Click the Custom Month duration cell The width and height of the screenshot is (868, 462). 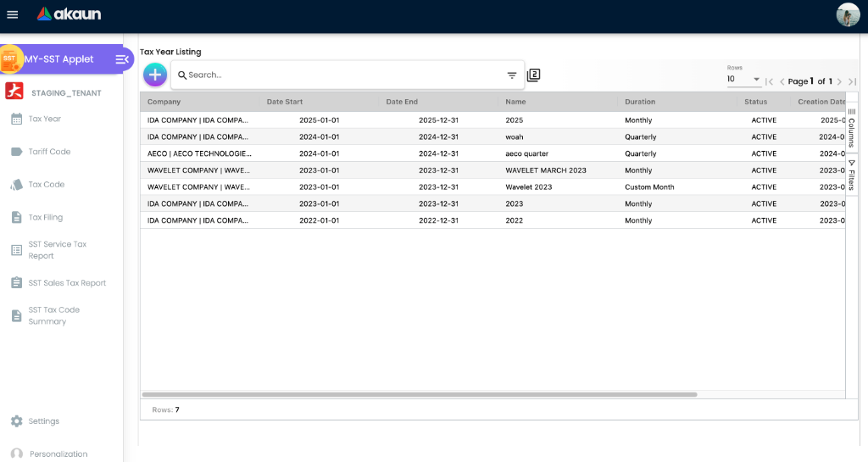point(649,187)
